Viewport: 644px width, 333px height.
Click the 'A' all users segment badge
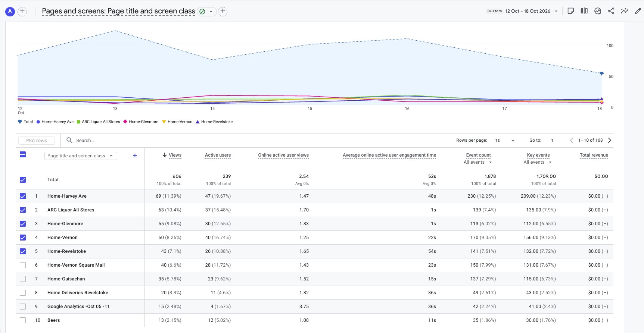coord(10,12)
